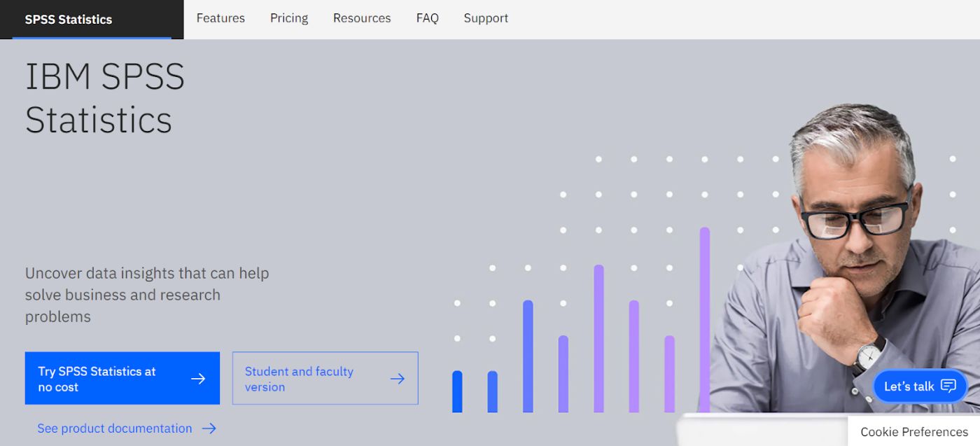
Task: Click the chat bubble icon in Let's talk
Action: (x=948, y=386)
